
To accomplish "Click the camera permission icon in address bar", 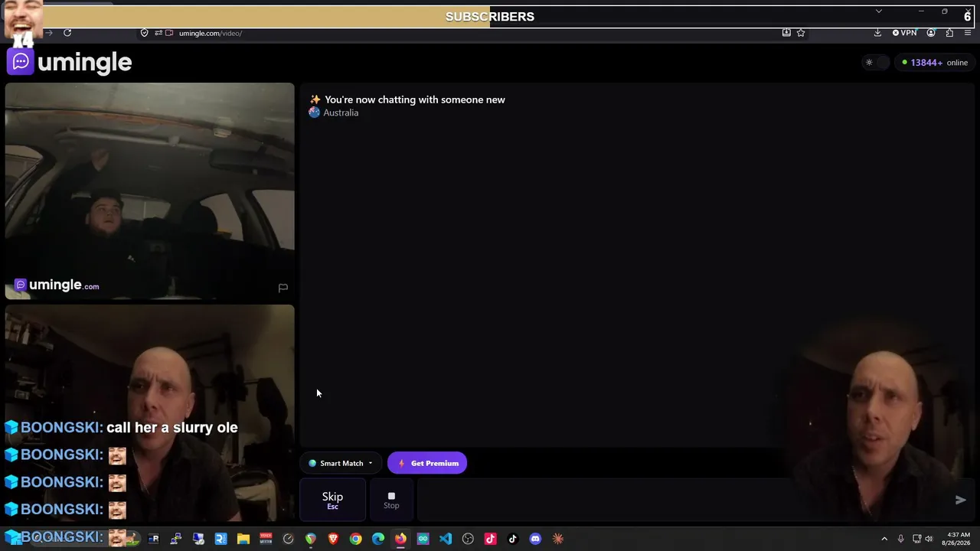I will click(170, 33).
